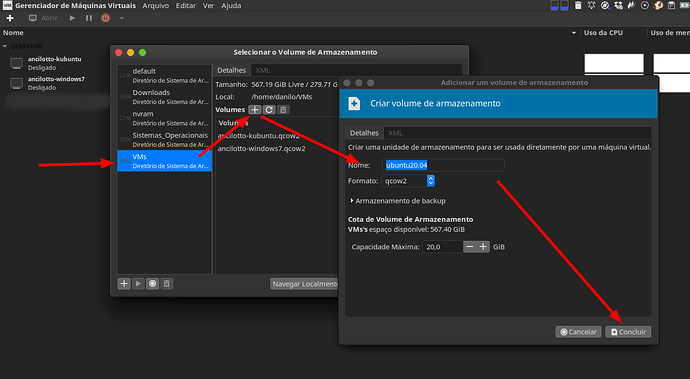690x379 pixels.
Task: Start the VM with the play icon
Action: pyautogui.click(x=72, y=18)
